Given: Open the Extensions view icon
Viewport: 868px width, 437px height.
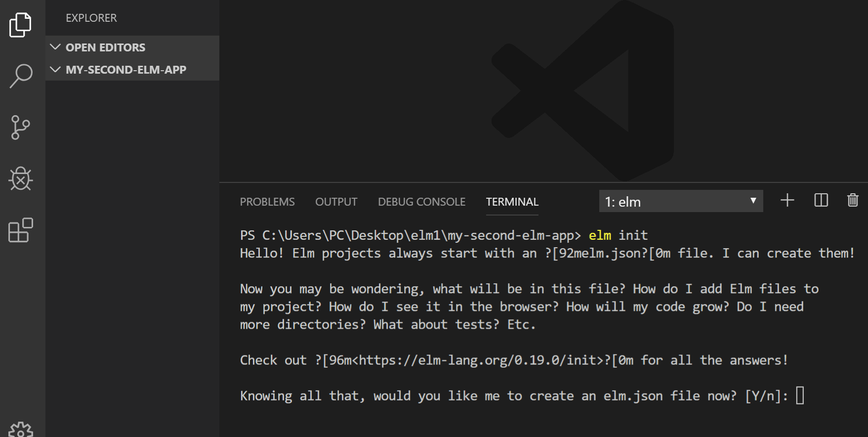Looking at the screenshot, I should click(21, 230).
